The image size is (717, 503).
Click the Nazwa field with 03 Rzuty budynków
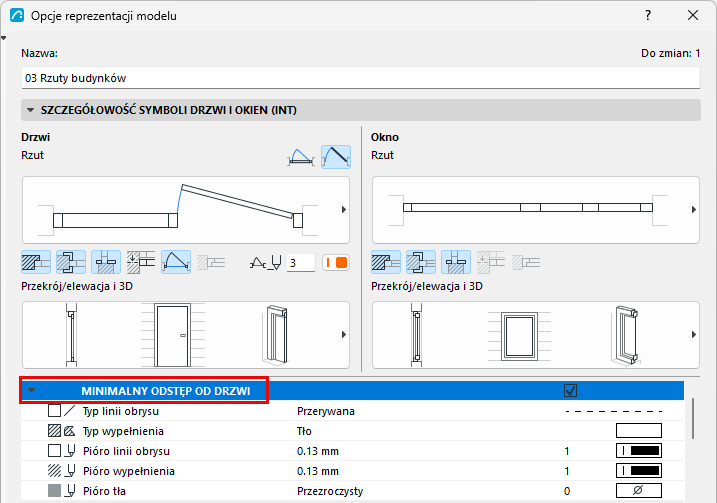[360, 78]
